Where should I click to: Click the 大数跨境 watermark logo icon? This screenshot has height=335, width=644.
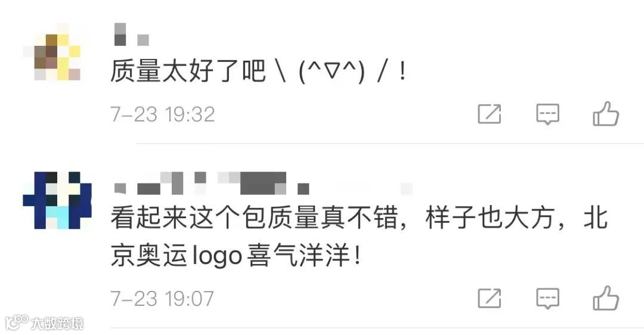pos(17,322)
